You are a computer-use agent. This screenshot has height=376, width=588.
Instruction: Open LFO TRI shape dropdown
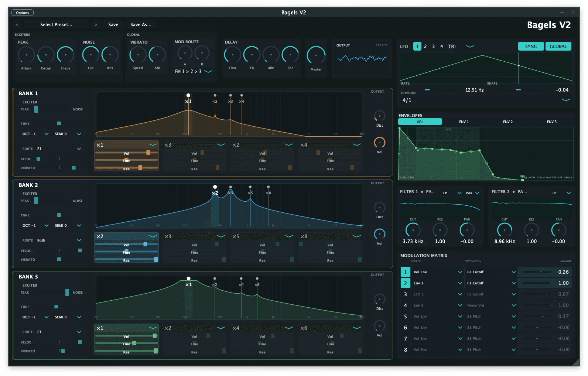click(461, 47)
